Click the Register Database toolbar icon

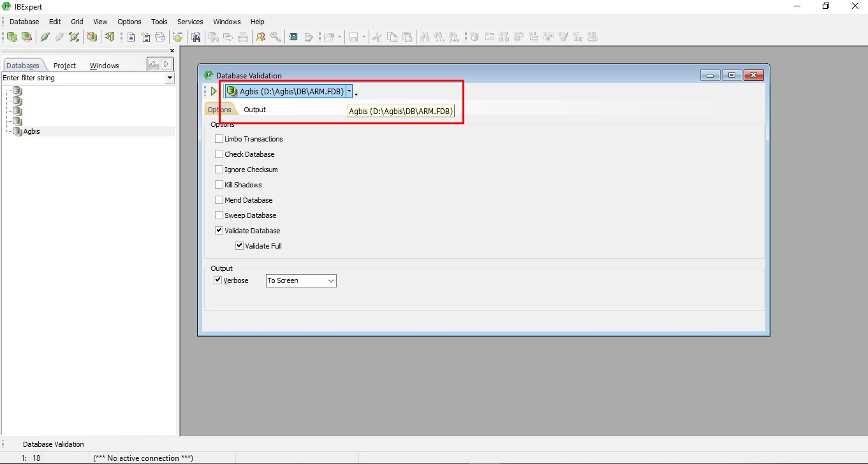pyautogui.click(x=12, y=37)
